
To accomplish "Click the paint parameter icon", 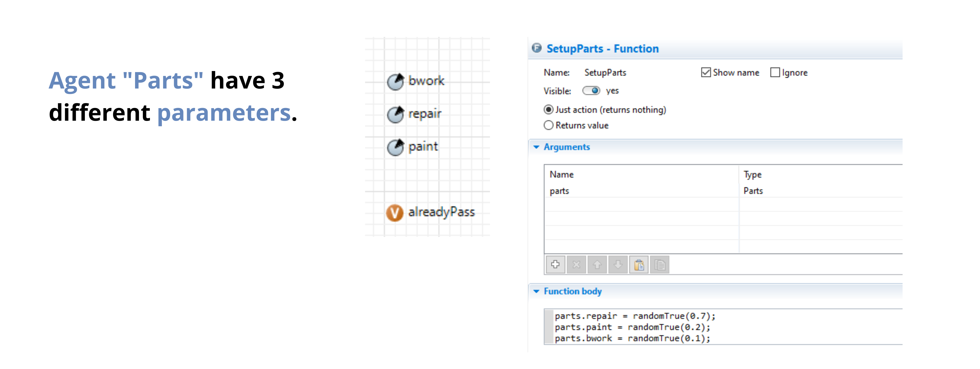I will pyautogui.click(x=395, y=147).
